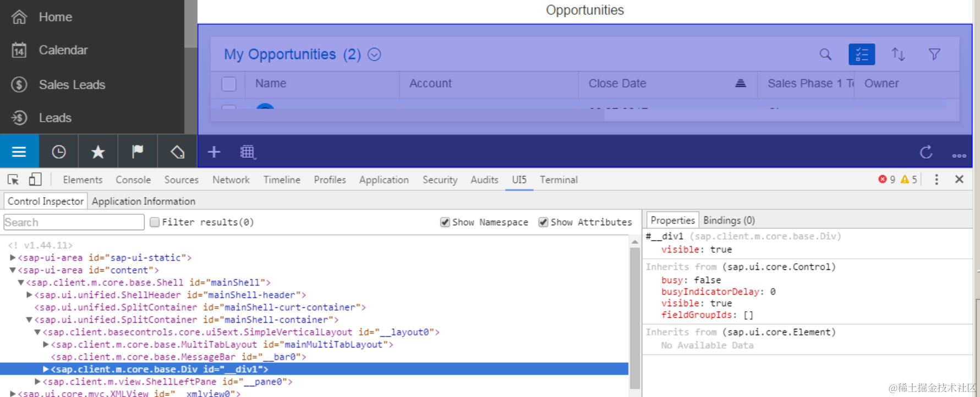Expand the __pane0 ShellLeftPane node
The image size is (980, 397).
(x=37, y=382)
